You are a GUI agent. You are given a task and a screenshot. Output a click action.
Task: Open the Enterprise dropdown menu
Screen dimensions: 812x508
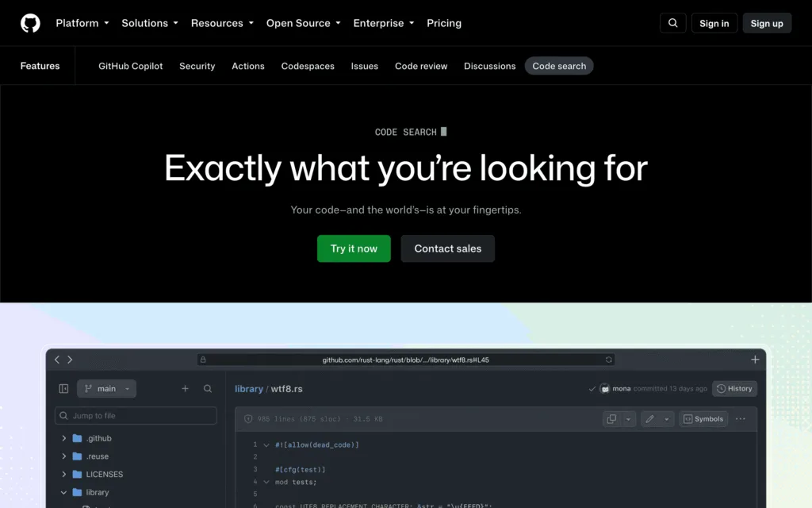pos(384,23)
